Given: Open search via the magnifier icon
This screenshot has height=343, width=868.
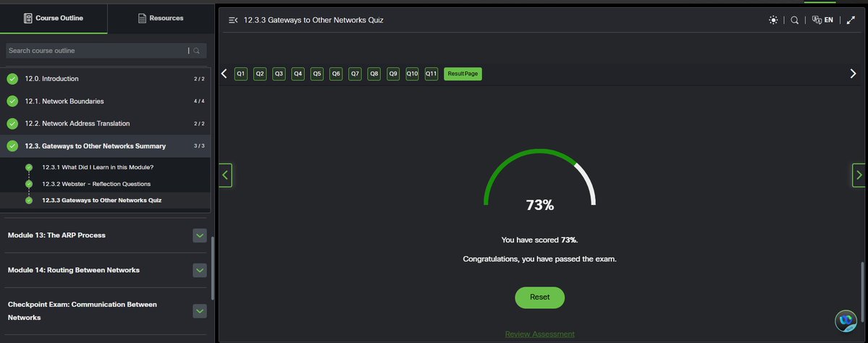Looking at the screenshot, I should [x=794, y=20].
